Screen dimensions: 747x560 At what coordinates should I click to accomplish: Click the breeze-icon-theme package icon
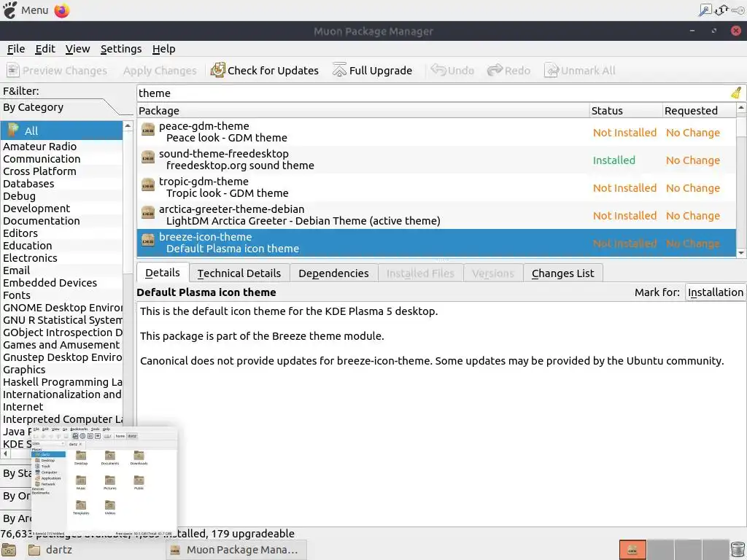click(148, 240)
